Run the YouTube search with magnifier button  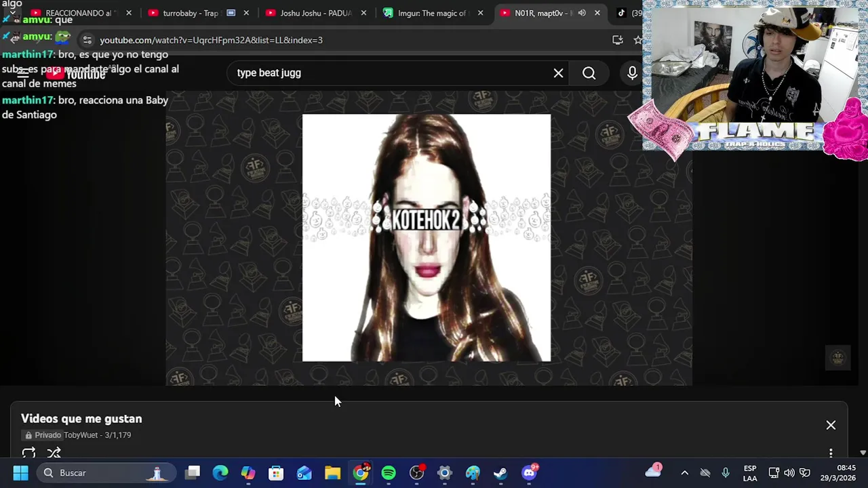tap(589, 73)
